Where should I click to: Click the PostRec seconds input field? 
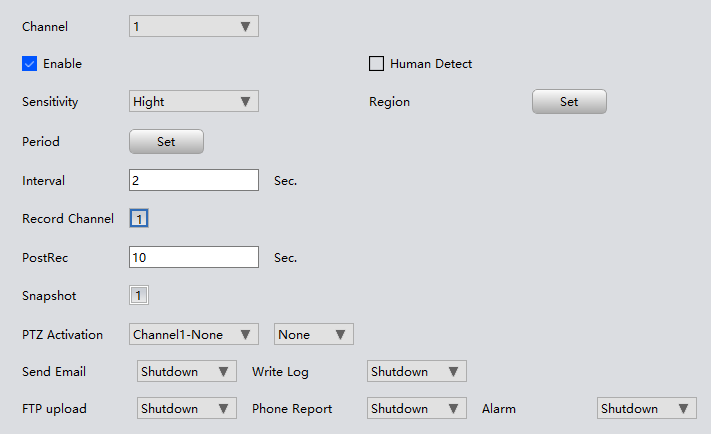pyautogui.click(x=194, y=257)
